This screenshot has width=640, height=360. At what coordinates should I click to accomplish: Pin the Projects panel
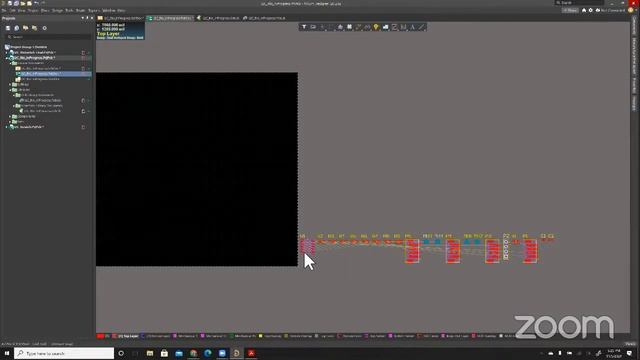point(87,18)
